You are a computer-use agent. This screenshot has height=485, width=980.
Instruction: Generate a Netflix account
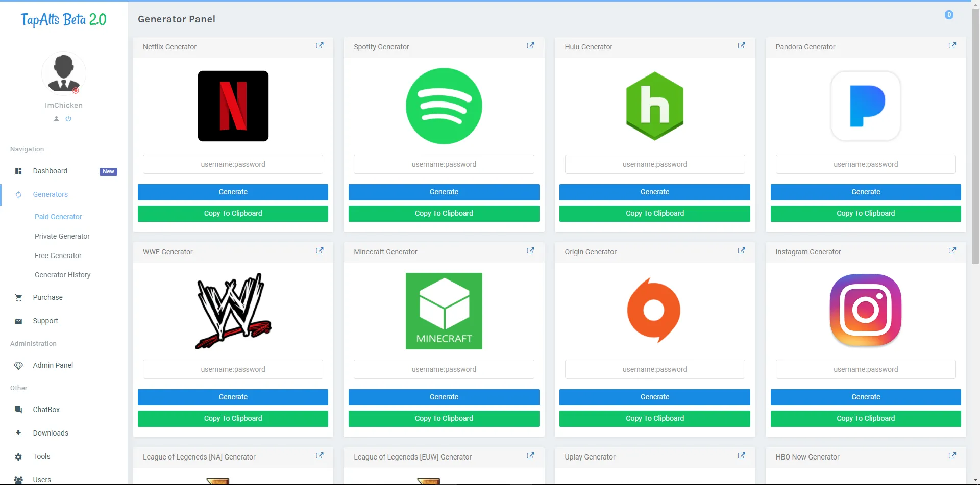click(x=233, y=192)
